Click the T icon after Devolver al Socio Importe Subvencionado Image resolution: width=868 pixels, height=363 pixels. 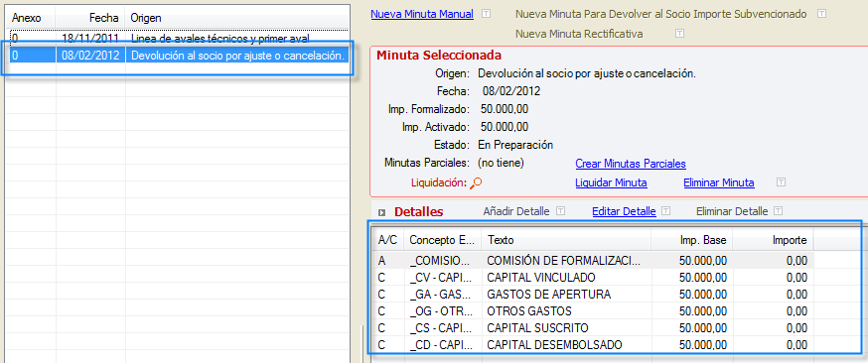[822, 14]
